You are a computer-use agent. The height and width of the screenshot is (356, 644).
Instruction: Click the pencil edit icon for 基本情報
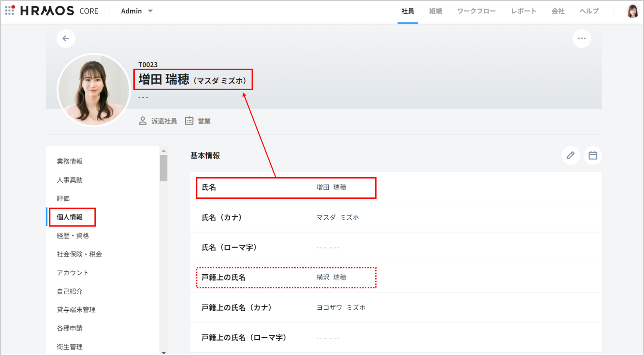pyautogui.click(x=570, y=156)
